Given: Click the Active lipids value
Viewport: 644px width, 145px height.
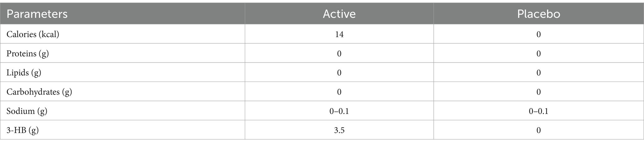Looking at the screenshot, I should [339, 73].
